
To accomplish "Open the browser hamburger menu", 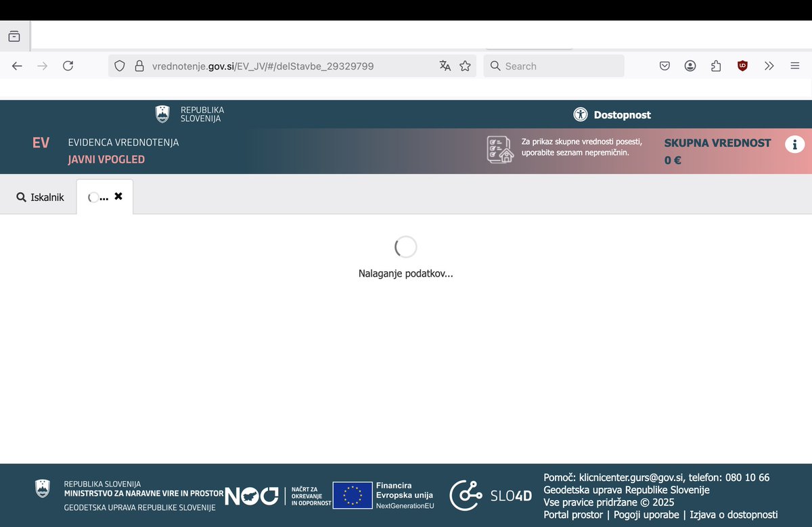I will coord(795,66).
